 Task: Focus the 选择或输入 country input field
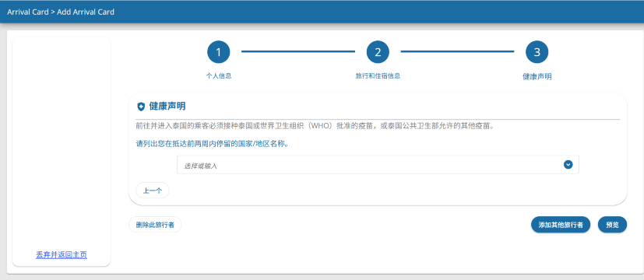coord(378,165)
